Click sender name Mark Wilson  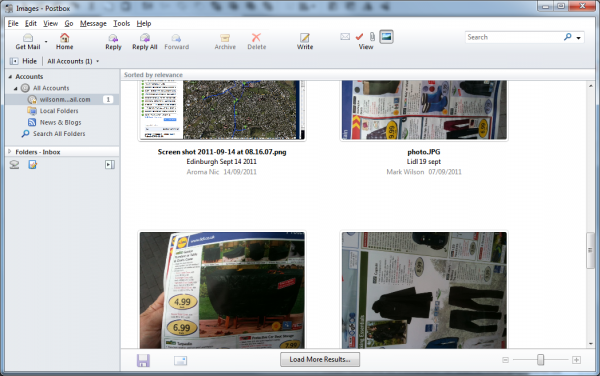405,172
